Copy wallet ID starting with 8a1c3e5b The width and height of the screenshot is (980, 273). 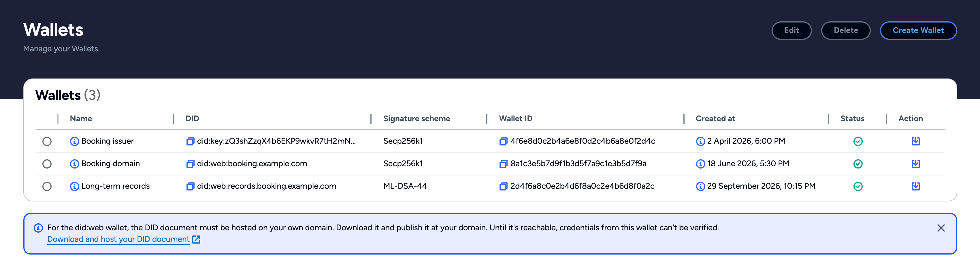(x=503, y=164)
